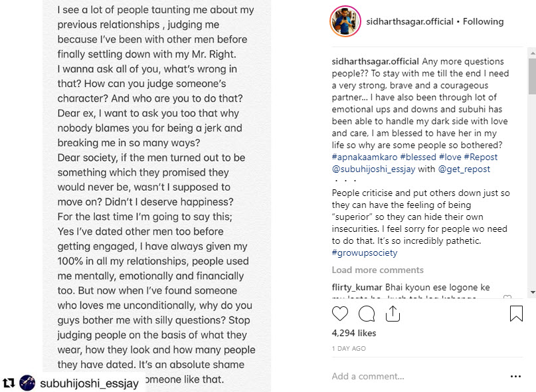
Task: Click scrollbar down arrow in comments panel
Action: (532, 292)
